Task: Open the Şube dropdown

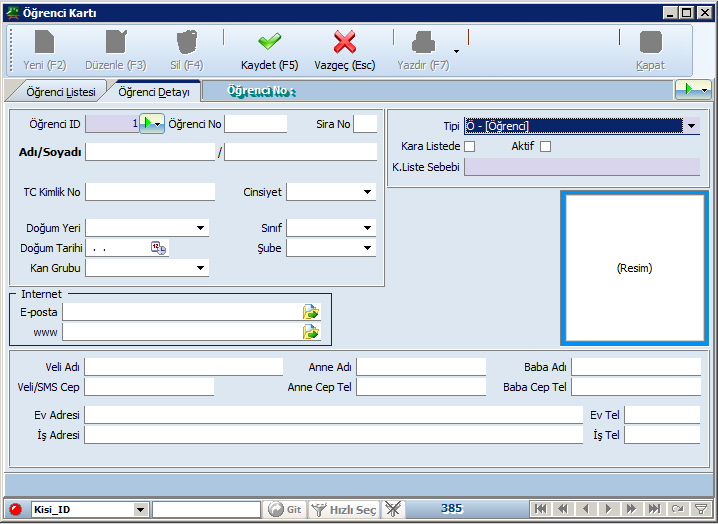Action: pos(367,248)
